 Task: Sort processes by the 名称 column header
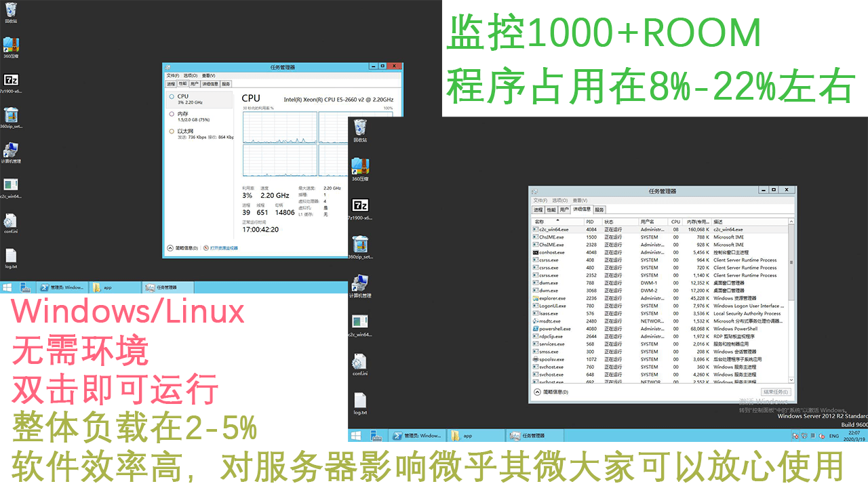pyautogui.click(x=557, y=222)
